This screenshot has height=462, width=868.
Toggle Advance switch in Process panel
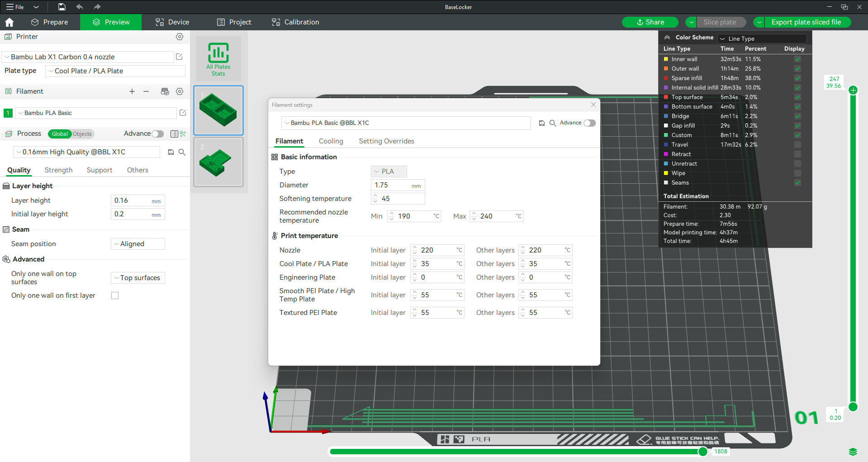(157, 134)
